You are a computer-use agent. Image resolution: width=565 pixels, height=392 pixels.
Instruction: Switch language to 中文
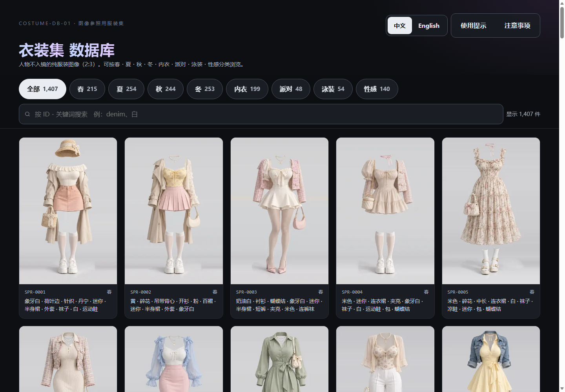click(400, 25)
